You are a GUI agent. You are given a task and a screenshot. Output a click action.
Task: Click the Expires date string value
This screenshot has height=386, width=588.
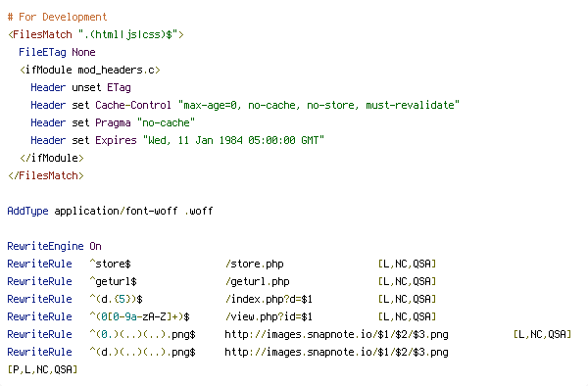click(x=233, y=140)
